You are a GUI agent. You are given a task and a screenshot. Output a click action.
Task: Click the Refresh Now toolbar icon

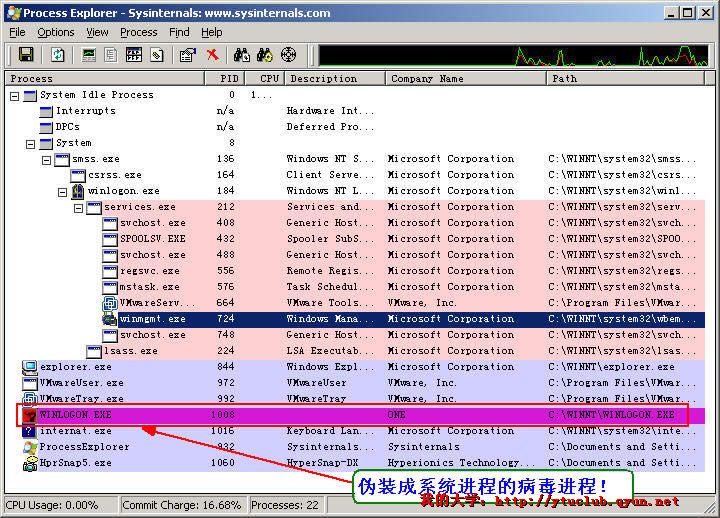click(57, 55)
